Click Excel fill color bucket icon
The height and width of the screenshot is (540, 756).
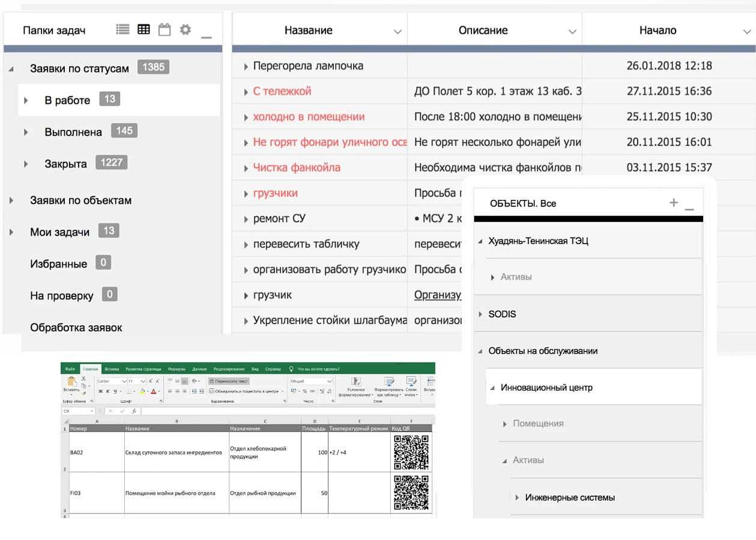[x=142, y=391]
